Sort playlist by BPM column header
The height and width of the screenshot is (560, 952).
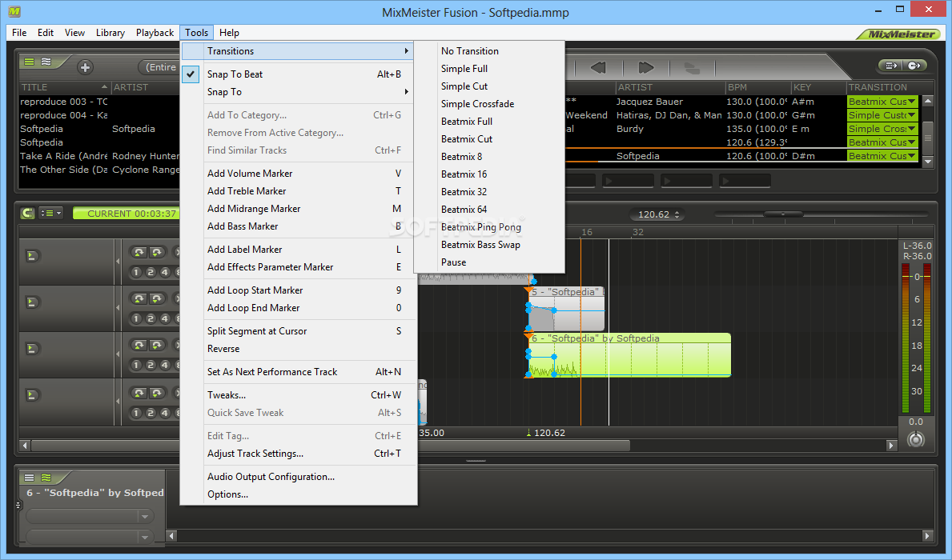[x=757, y=87]
